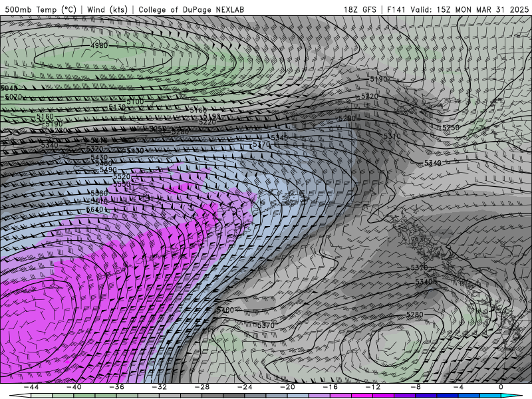Click the -8 colorbar temperature label
The image size is (532, 399).
[x=416, y=387]
